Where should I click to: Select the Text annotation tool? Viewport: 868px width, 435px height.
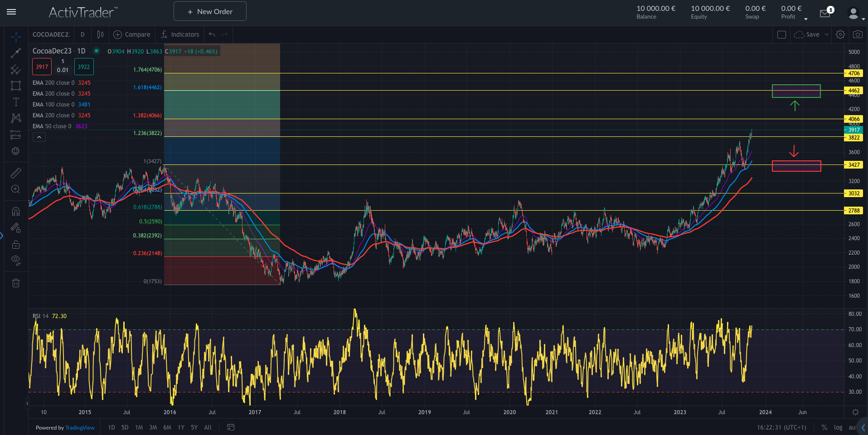click(x=16, y=102)
